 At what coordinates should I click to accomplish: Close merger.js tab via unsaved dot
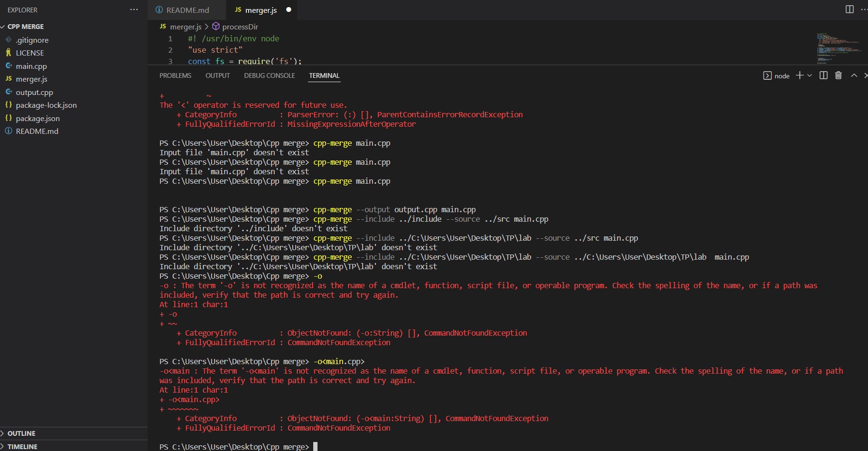pos(289,9)
